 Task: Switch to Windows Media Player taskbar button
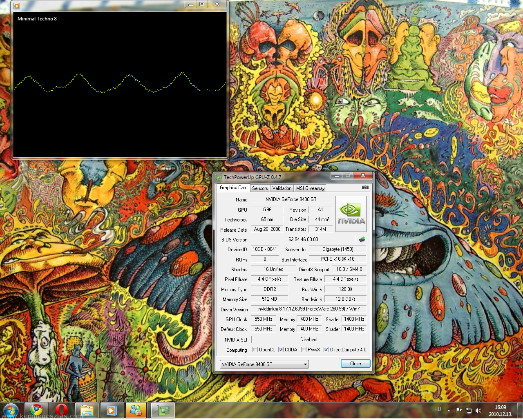112,410
